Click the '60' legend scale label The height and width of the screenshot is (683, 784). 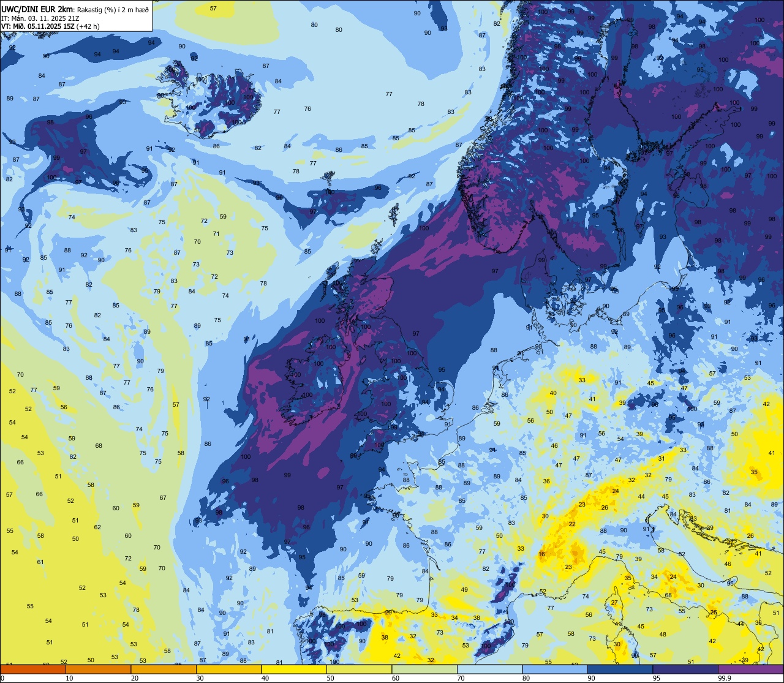tap(396, 678)
